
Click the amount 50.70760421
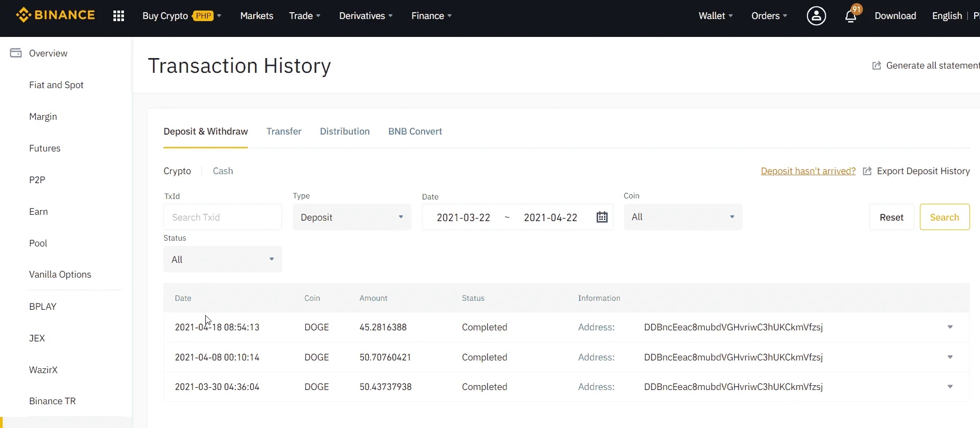point(385,357)
